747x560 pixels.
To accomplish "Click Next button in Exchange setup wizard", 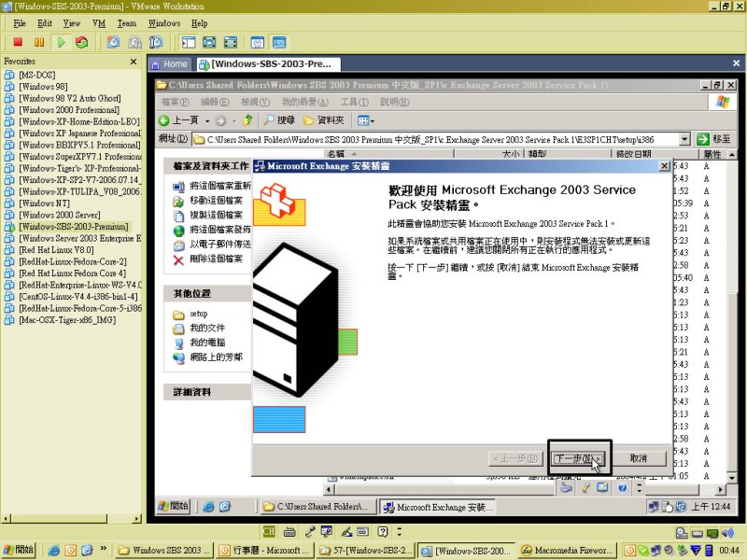I will coord(578,458).
